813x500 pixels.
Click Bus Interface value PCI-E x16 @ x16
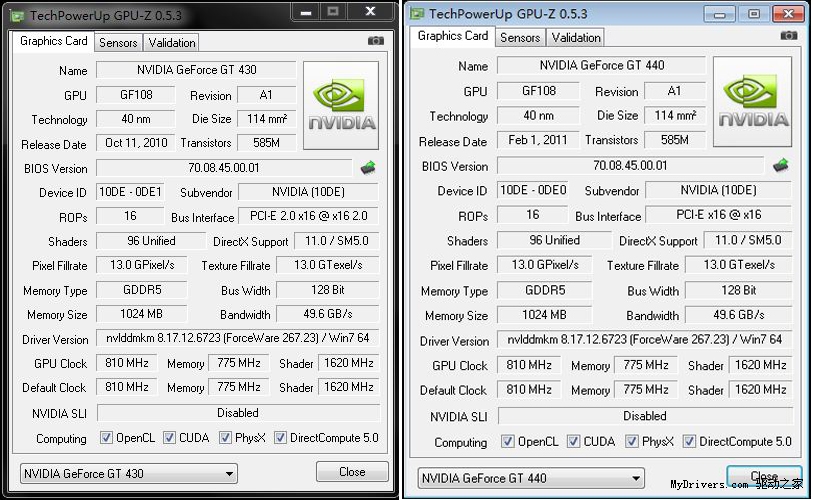pos(719,214)
